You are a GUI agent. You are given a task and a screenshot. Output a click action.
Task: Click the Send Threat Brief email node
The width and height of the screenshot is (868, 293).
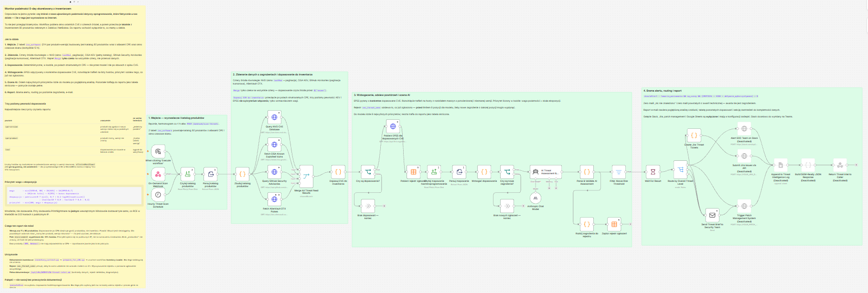click(712, 215)
